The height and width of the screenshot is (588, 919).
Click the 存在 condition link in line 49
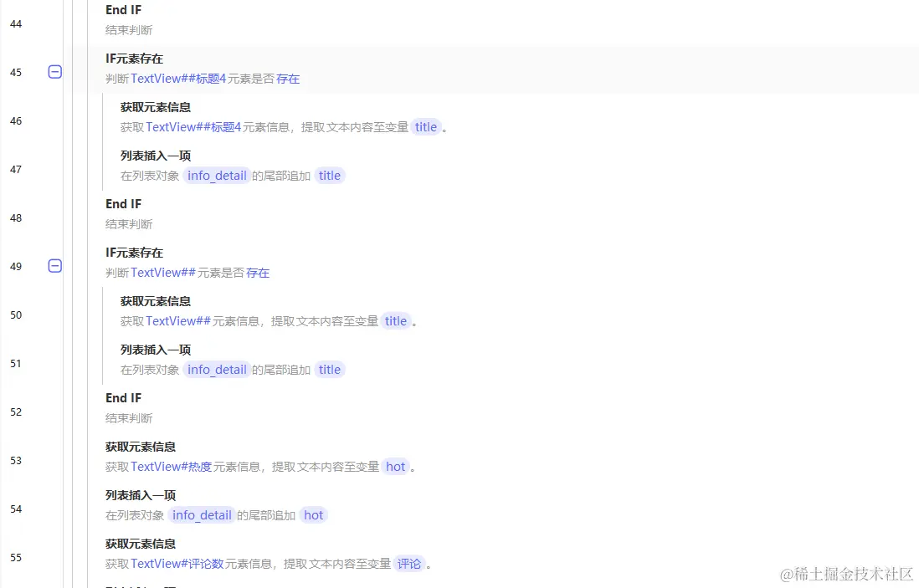258,273
